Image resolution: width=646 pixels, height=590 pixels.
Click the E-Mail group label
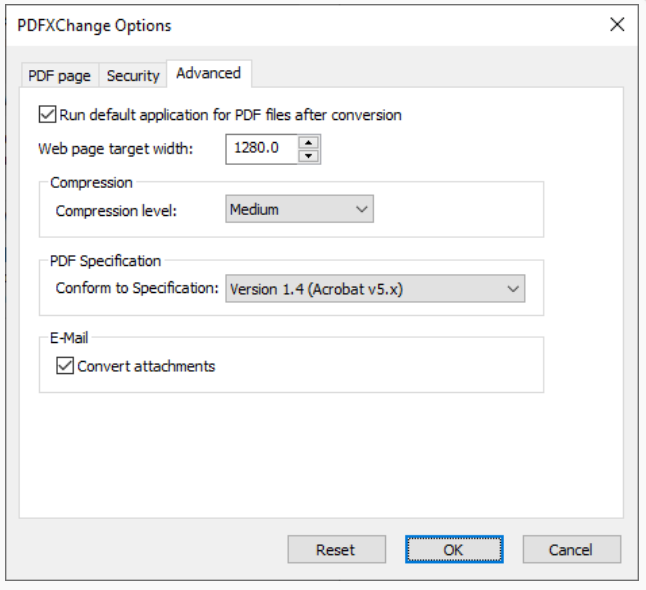pos(69,338)
